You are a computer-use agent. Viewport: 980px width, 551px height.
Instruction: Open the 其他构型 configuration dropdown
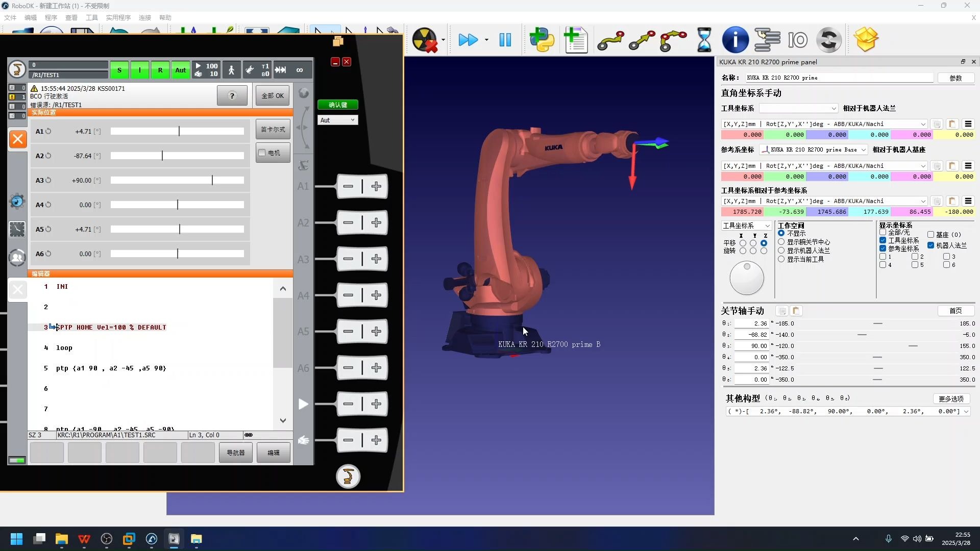[x=966, y=411]
